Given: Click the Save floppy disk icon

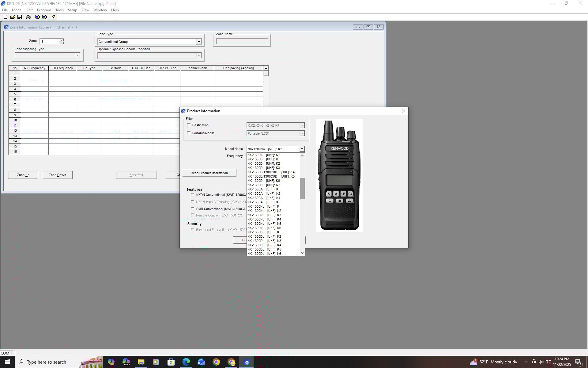Looking at the screenshot, I should click(x=20, y=17).
